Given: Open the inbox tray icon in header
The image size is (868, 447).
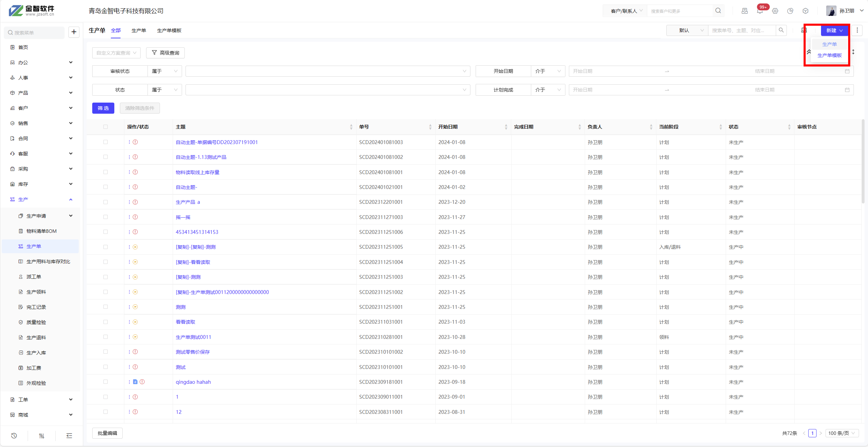Looking at the screenshot, I should click(x=745, y=11).
